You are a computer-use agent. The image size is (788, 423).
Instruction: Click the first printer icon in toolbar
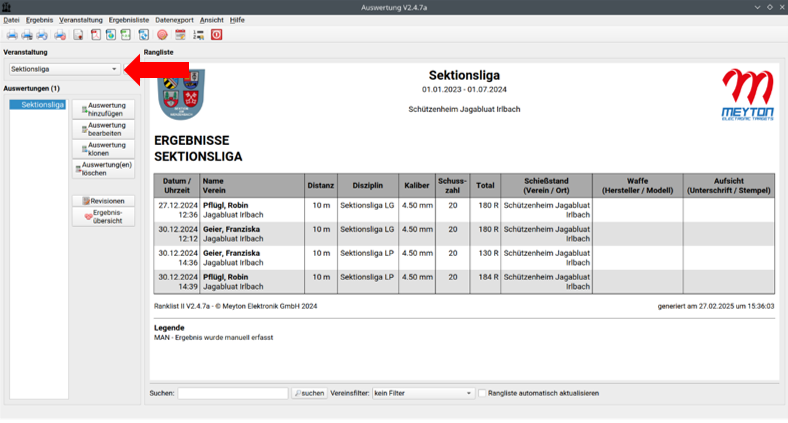coord(12,35)
